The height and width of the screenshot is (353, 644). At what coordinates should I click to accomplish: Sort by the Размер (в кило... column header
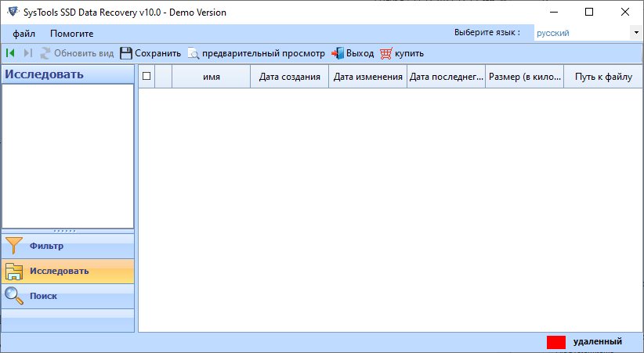tap(525, 77)
